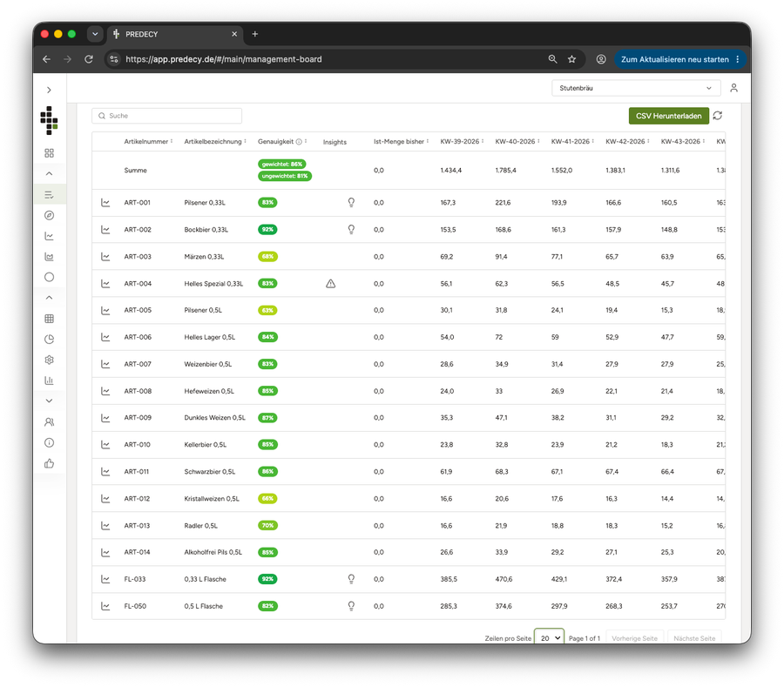Image resolution: width=784 pixels, height=687 pixels.
Task: Click the 'Schwarzbier 0,5L' article name cell
Action: point(209,472)
